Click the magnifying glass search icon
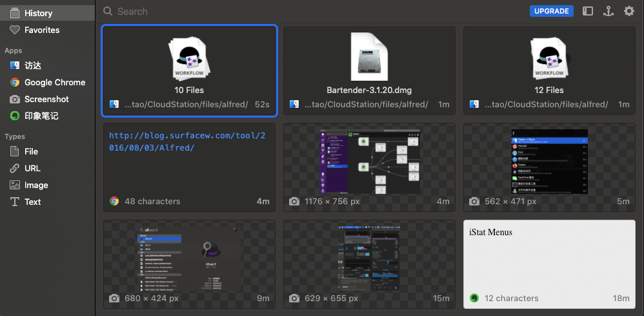The image size is (644, 316). pos(108,11)
